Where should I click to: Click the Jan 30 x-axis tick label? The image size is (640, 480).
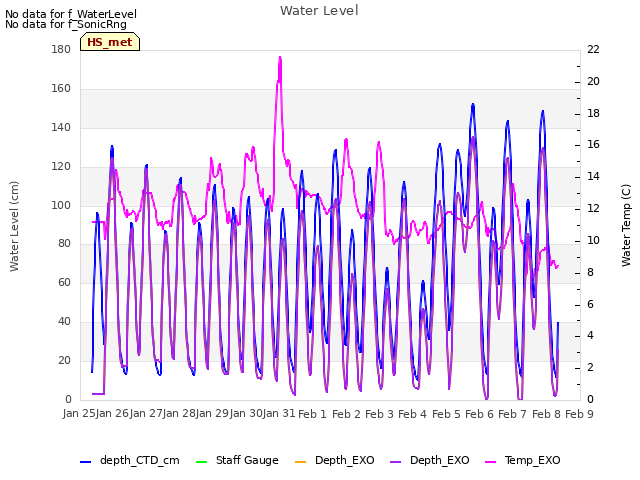(245, 414)
